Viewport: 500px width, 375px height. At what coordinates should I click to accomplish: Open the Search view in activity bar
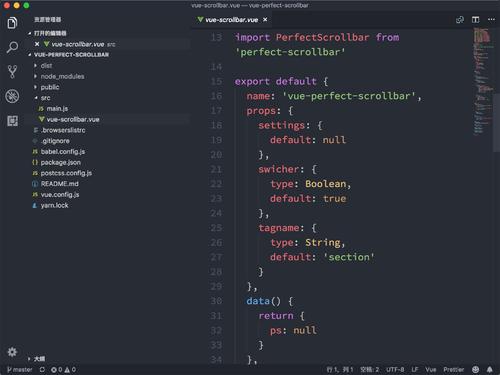click(12, 47)
